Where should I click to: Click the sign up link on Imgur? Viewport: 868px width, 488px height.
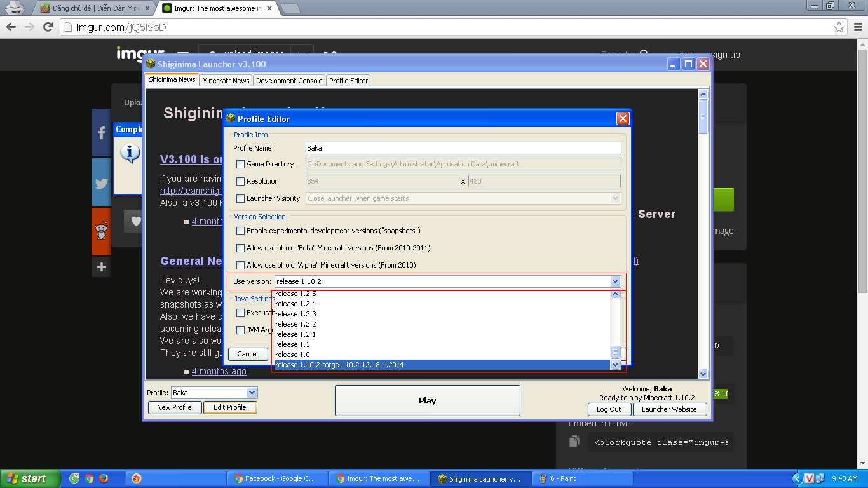pos(726,55)
